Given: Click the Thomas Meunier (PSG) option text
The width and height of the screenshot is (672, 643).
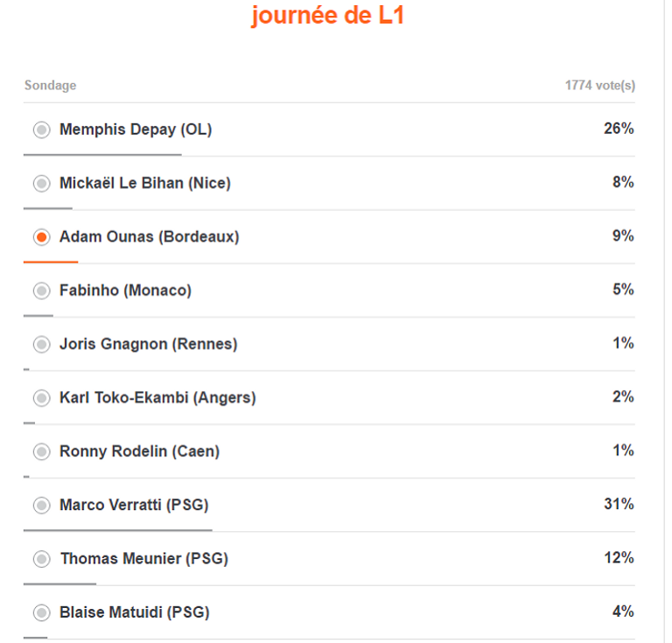Looking at the screenshot, I should click(143, 558).
